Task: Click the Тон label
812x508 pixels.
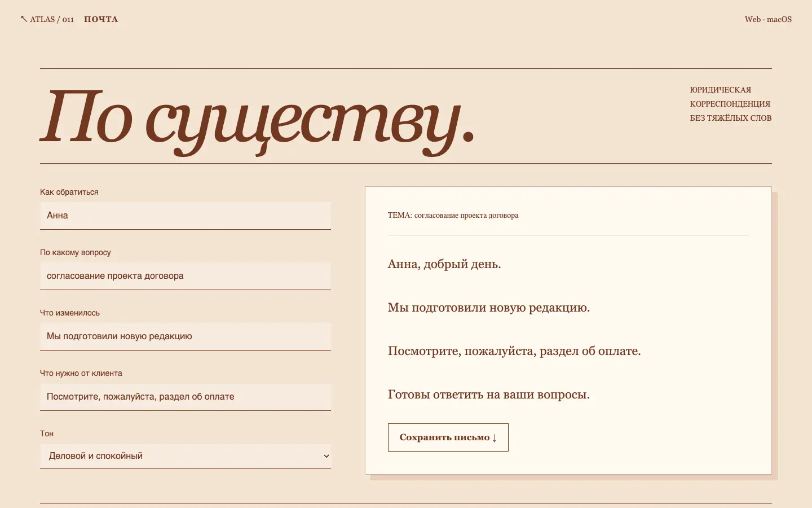Action: [x=47, y=433]
